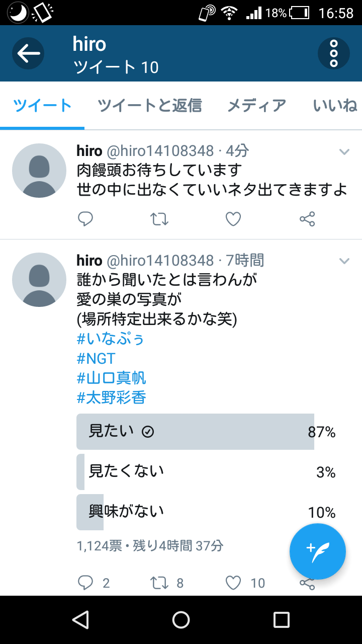Like the first tweet with heart icon
The image size is (362, 644).
tap(233, 219)
